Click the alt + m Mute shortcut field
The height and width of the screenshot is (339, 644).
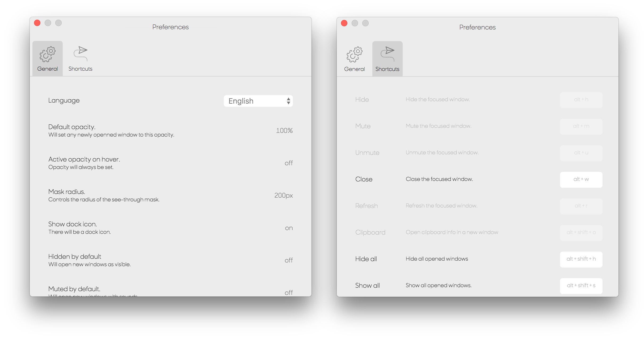581,126
